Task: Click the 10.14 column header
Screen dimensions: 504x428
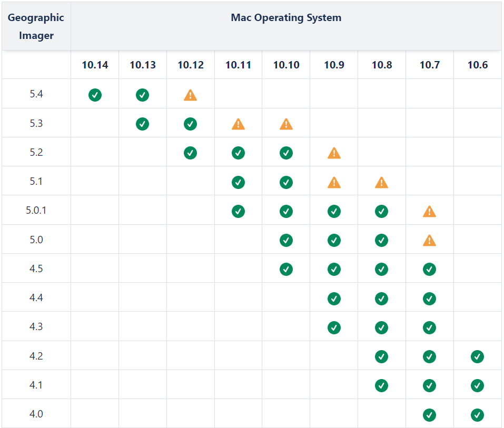Action: pos(95,65)
